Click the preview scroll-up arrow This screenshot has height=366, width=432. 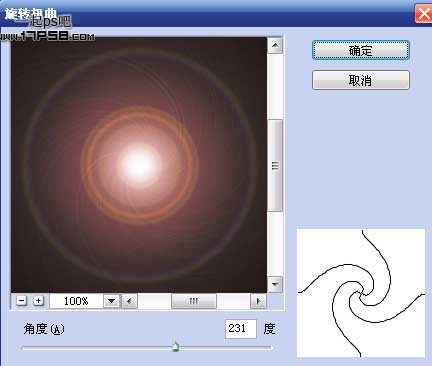point(275,45)
